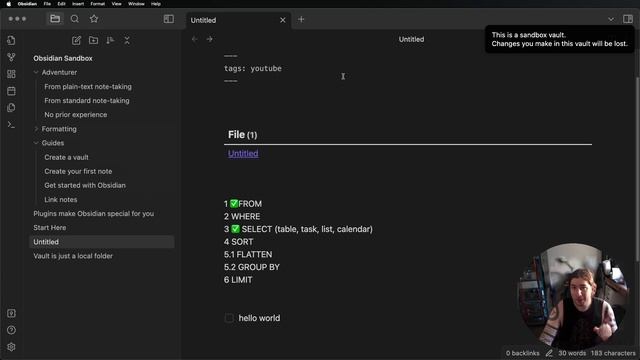The width and height of the screenshot is (640, 360).
Task: Open Get started with Obsidian note
Action: pyautogui.click(x=85, y=185)
